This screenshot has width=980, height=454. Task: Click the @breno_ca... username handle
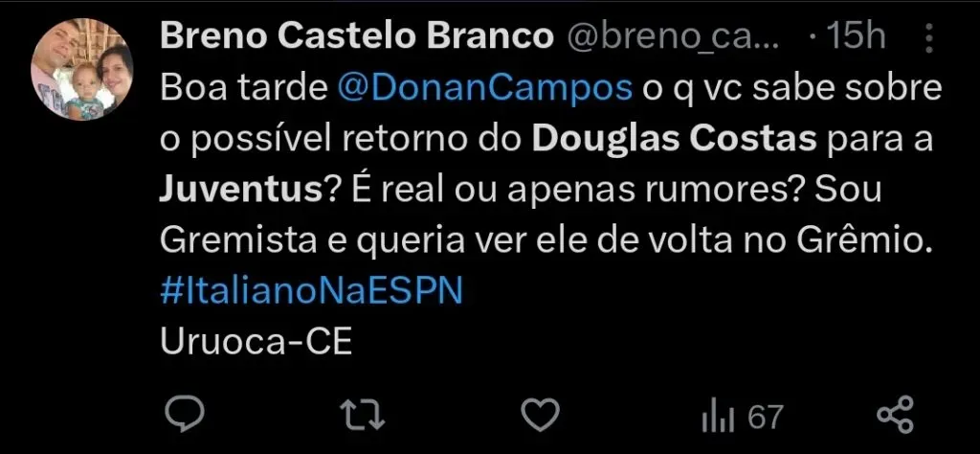(675, 36)
